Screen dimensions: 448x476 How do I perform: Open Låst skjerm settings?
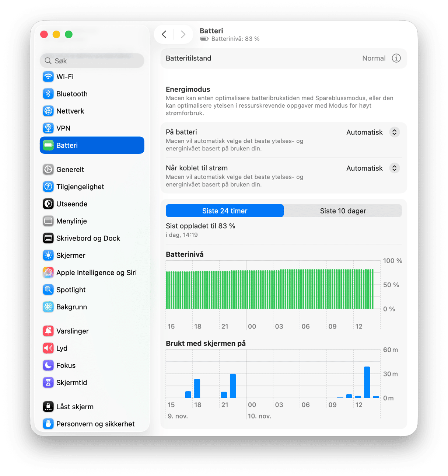pyautogui.click(x=92, y=407)
